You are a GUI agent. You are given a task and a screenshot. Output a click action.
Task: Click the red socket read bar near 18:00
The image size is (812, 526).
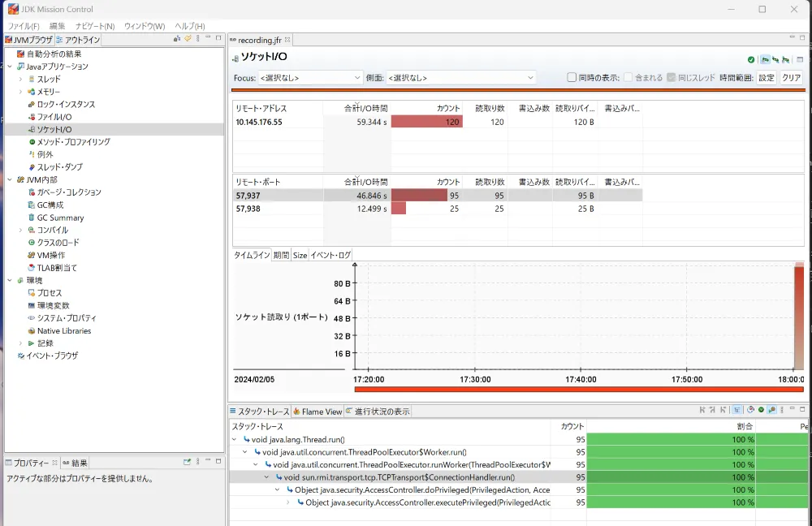coord(799,316)
